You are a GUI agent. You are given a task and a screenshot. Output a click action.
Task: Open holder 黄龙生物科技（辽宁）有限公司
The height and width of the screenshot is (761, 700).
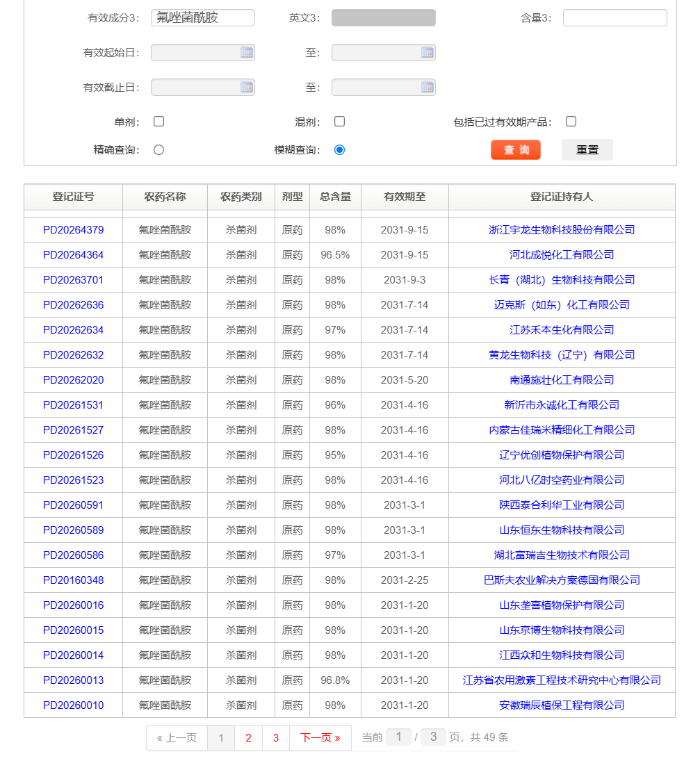562,354
